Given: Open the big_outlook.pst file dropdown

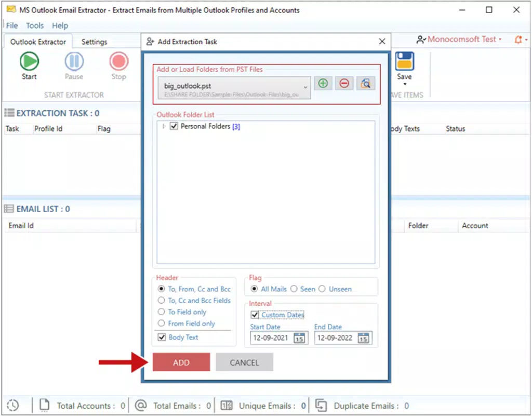Looking at the screenshot, I should (234, 87).
